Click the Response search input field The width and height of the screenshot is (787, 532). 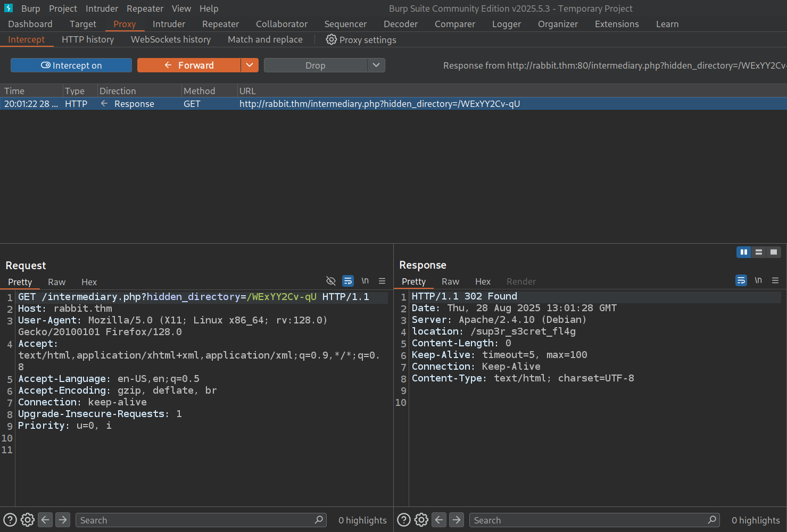click(x=588, y=520)
